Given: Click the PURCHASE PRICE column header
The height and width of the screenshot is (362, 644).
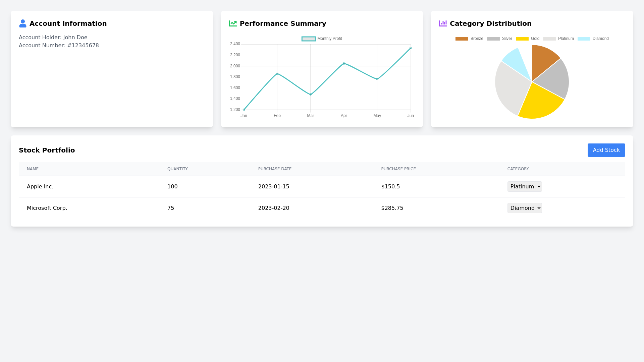Looking at the screenshot, I should coord(398,169).
